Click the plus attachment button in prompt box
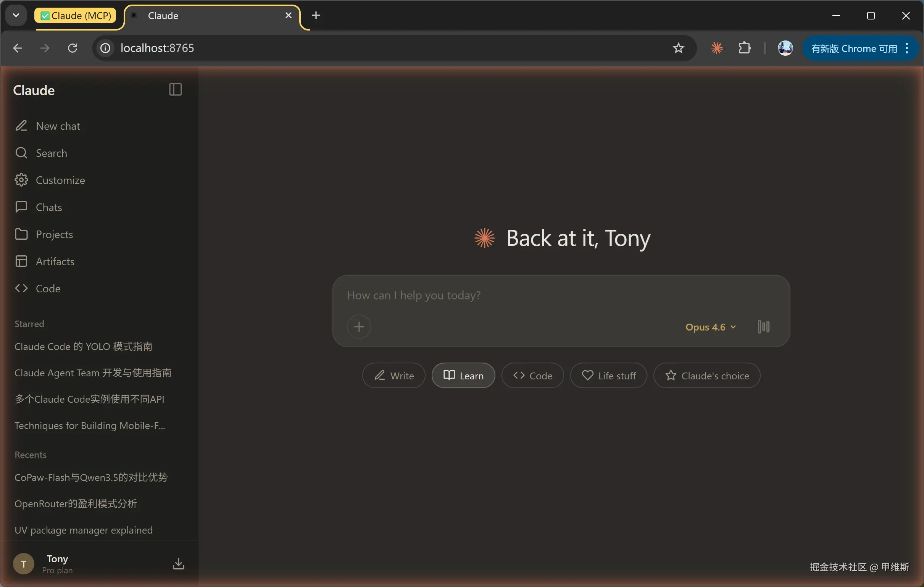 click(x=359, y=326)
